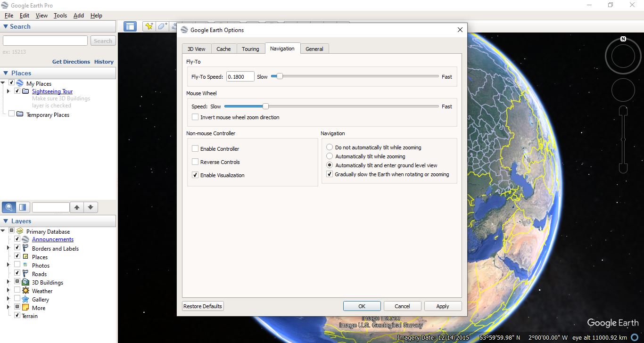Image resolution: width=644 pixels, height=343 pixels.
Task: Open the Get Directions link
Action: tap(71, 62)
